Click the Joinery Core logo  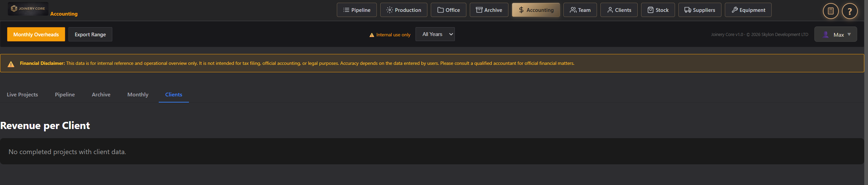[28, 9]
